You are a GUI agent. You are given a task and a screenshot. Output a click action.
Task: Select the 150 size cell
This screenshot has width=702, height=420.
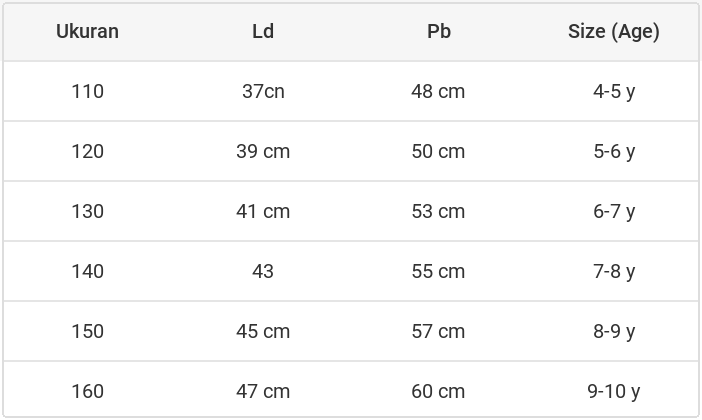(87, 331)
